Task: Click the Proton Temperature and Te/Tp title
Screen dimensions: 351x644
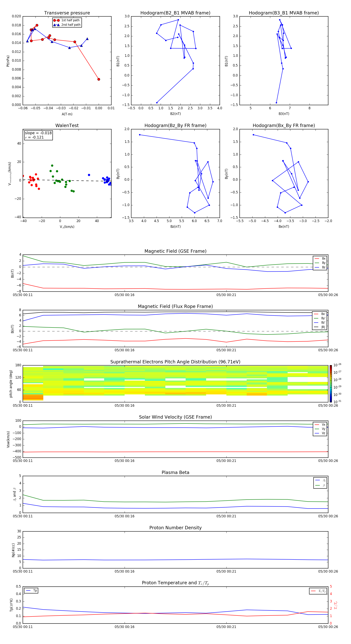Action: pos(175,583)
